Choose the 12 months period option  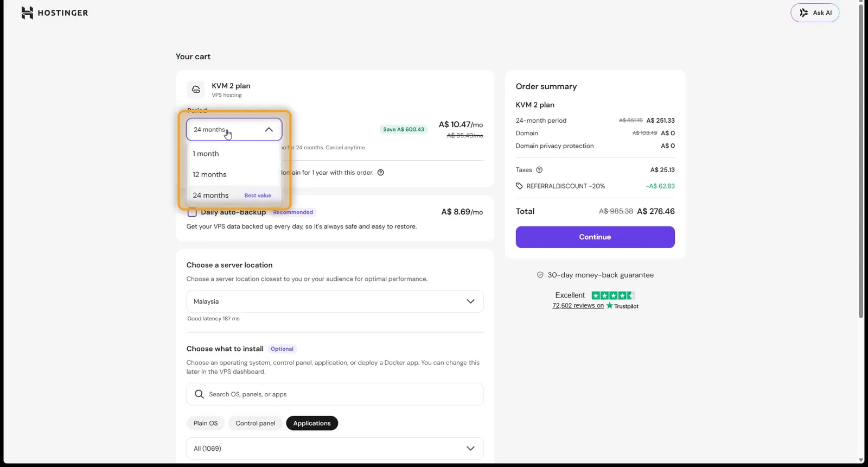233,174
